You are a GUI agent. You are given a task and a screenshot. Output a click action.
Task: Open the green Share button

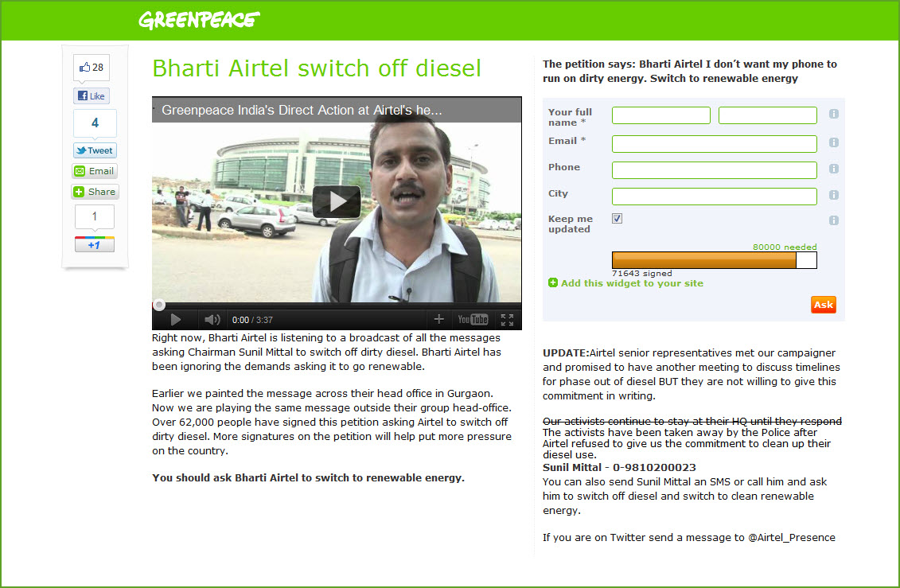click(95, 192)
